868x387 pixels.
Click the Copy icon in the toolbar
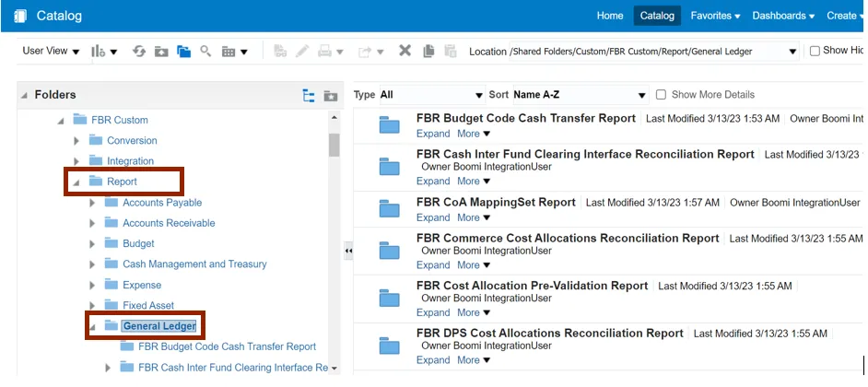point(428,52)
